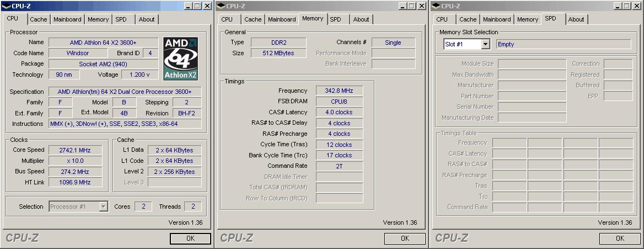Switch to the Cache tab in the first window
Image resolution: width=644 pixels, height=249 pixels.
[39, 19]
